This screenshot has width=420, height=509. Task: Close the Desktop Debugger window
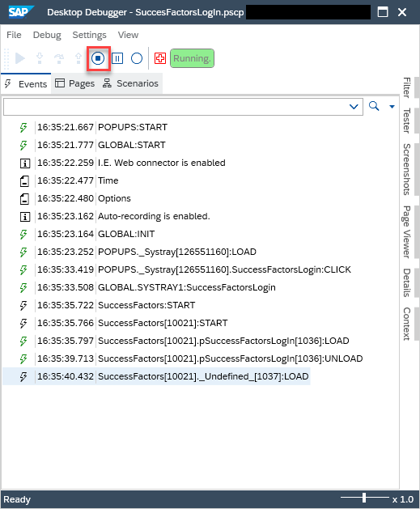pos(402,12)
